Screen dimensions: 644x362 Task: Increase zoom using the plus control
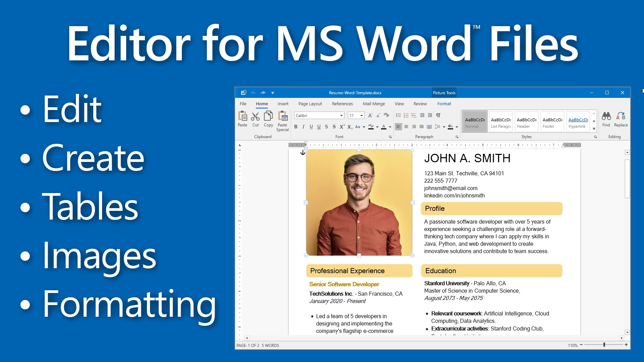click(x=627, y=345)
